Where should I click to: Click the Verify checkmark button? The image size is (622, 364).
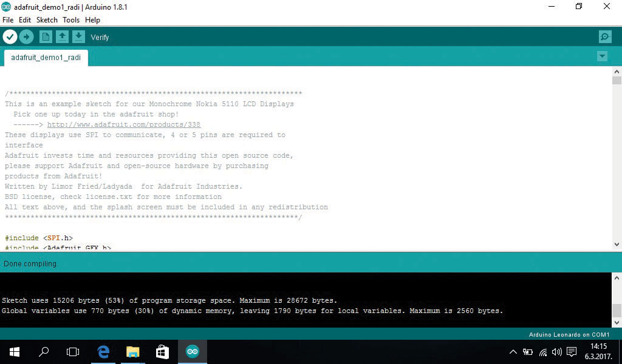pyautogui.click(x=10, y=37)
